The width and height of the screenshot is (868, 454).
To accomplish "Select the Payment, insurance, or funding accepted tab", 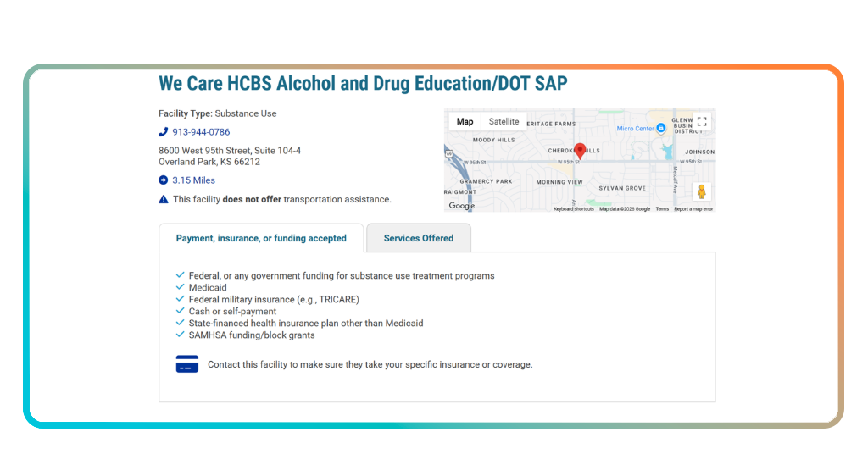I will click(261, 238).
